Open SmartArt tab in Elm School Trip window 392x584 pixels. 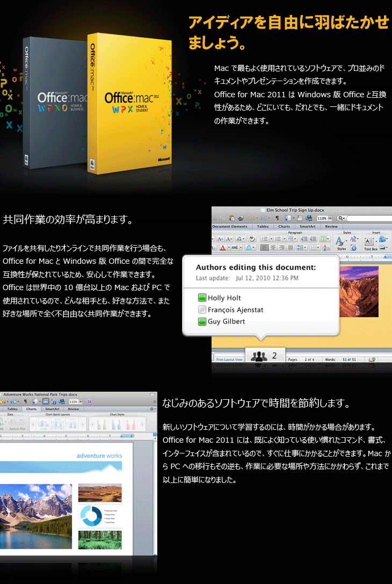tap(308, 226)
